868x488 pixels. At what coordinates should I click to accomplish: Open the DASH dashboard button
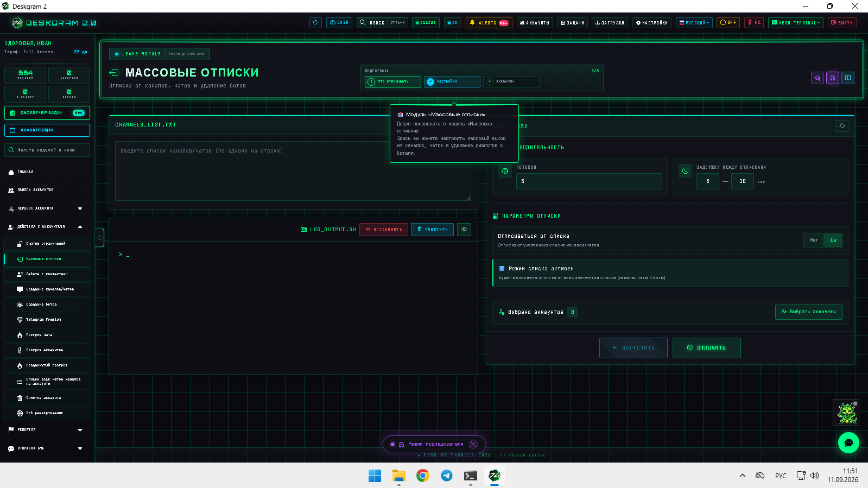tap(339, 23)
